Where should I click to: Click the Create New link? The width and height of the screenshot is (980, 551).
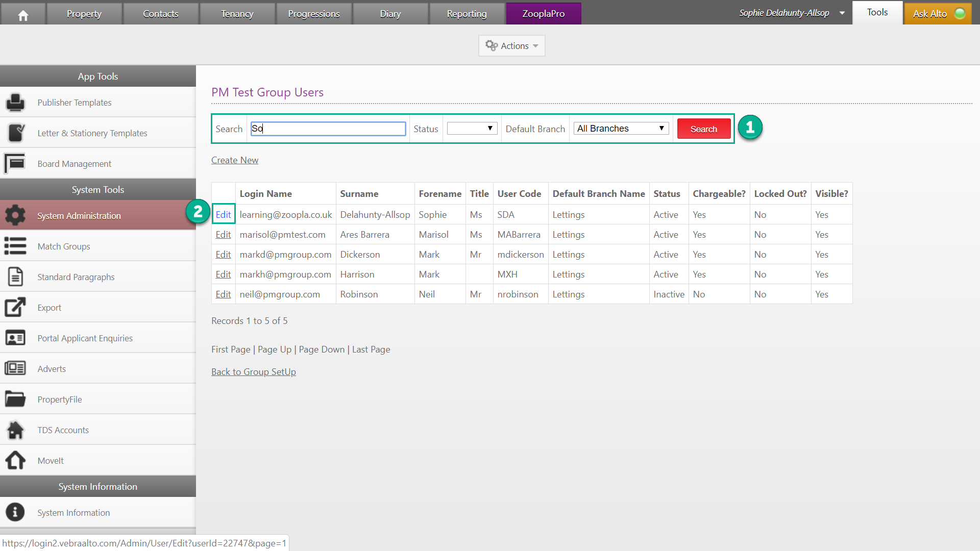(x=235, y=160)
